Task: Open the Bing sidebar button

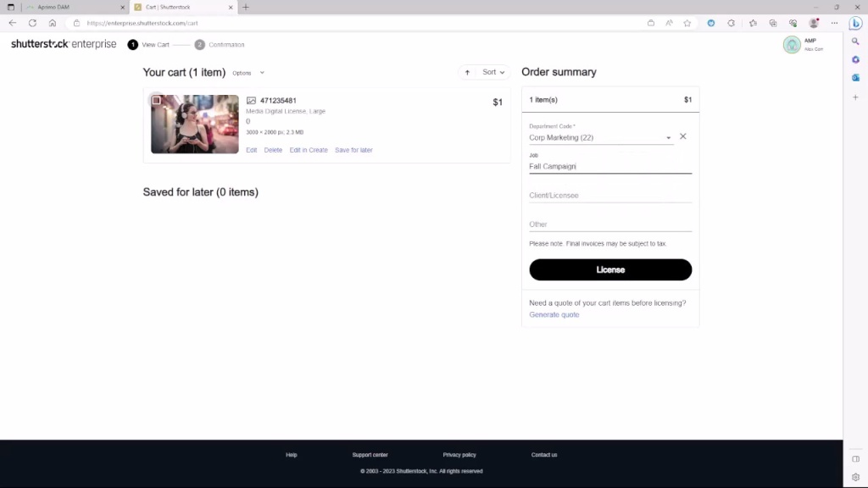Action: point(856,23)
